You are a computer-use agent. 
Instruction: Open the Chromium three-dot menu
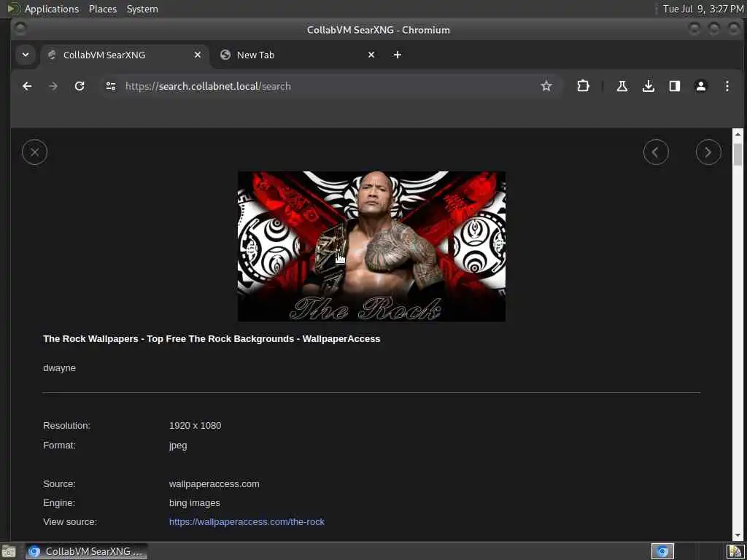point(727,86)
